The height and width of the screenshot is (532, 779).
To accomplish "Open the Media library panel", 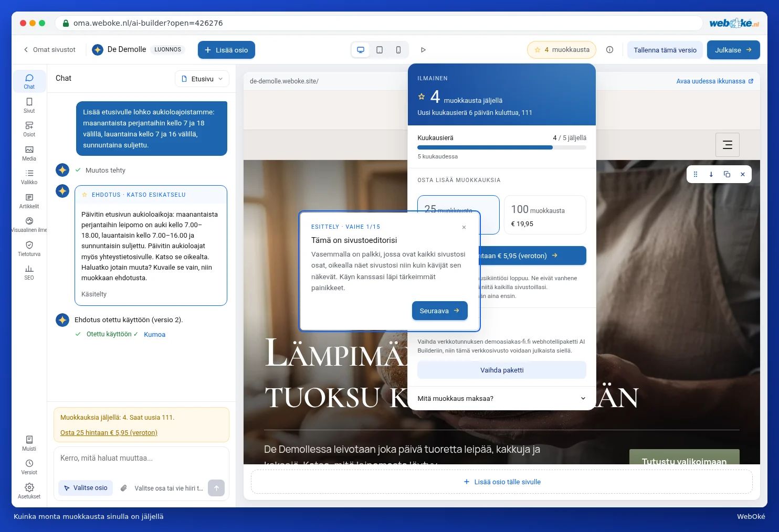I will click(x=29, y=153).
